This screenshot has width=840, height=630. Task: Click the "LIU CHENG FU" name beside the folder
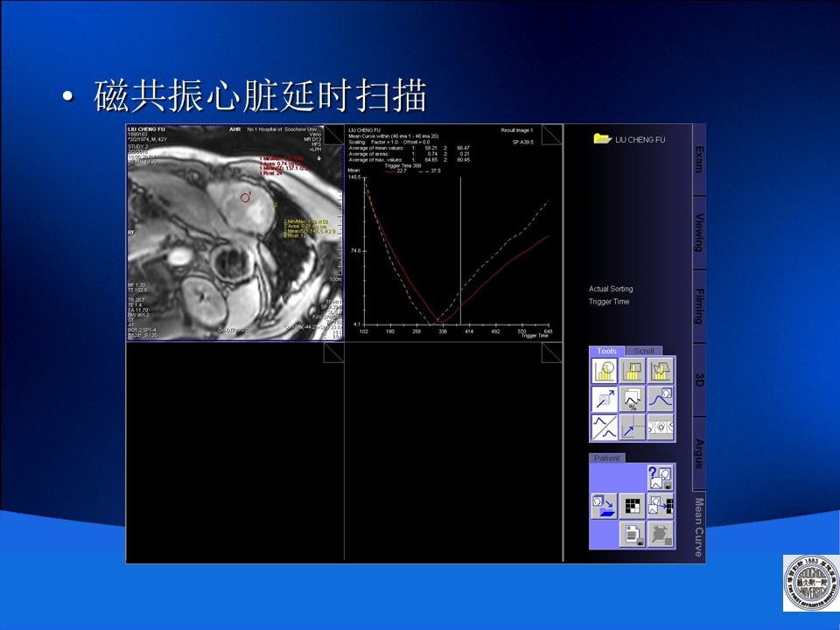click(640, 139)
